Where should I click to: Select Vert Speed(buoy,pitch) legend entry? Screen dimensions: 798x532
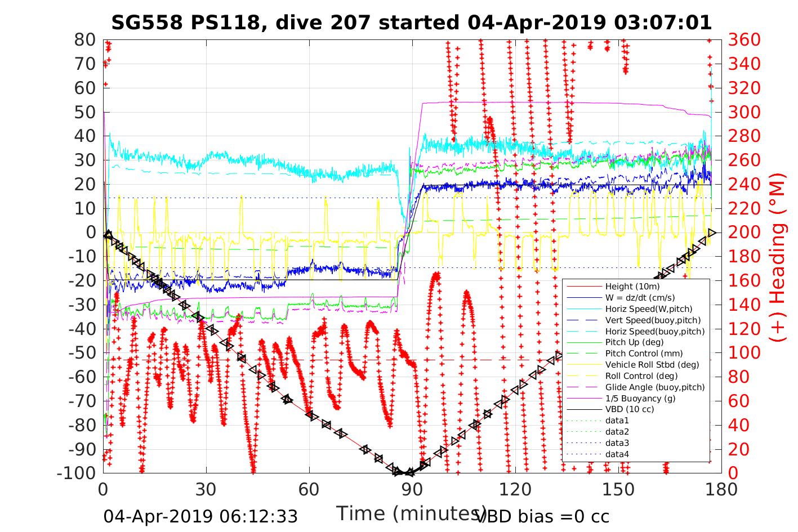coord(653,320)
